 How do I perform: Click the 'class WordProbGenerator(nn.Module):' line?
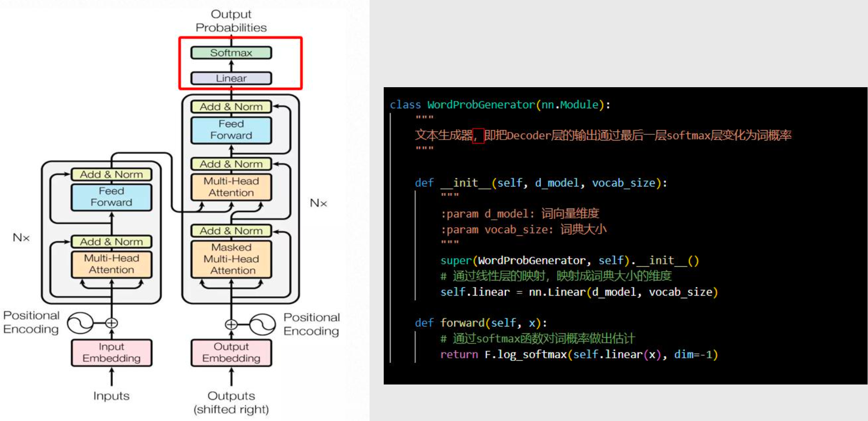500,105
